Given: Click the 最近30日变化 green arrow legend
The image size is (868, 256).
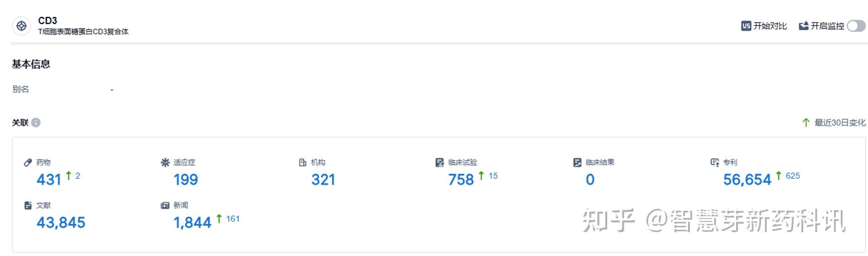Looking at the screenshot, I should (x=806, y=123).
